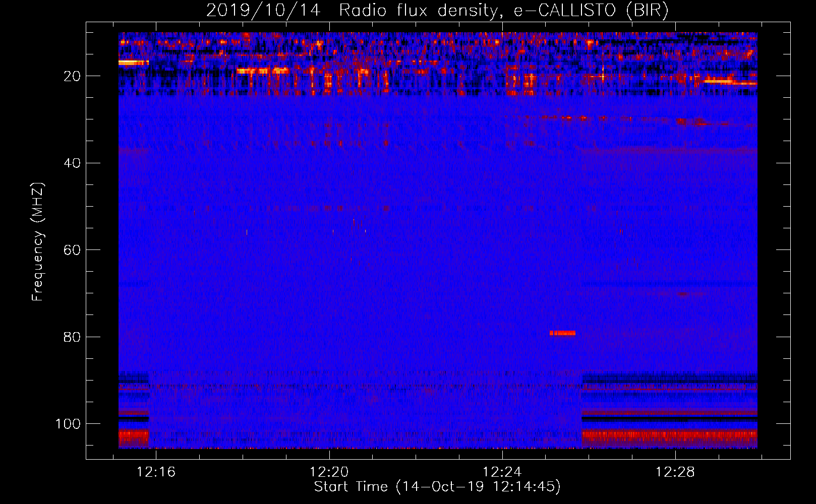Click the bright red burst near 80 MHz
Screen dimensions: 816x504
point(562,333)
